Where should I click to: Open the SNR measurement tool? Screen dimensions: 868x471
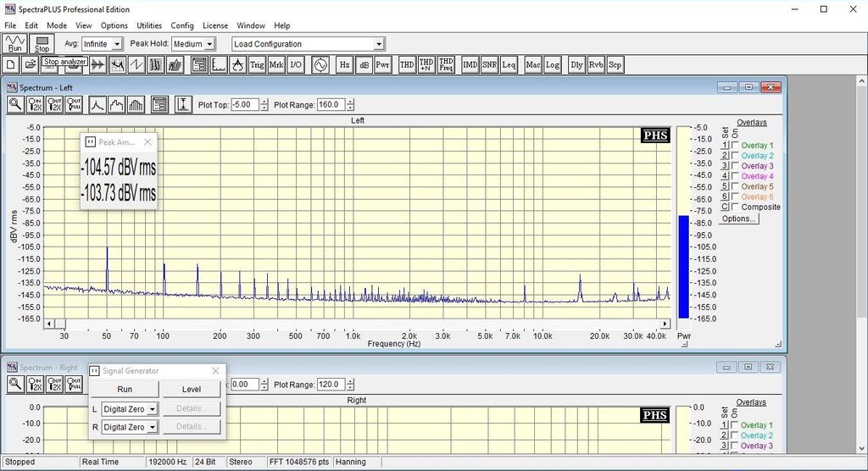(x=489, y=64)
